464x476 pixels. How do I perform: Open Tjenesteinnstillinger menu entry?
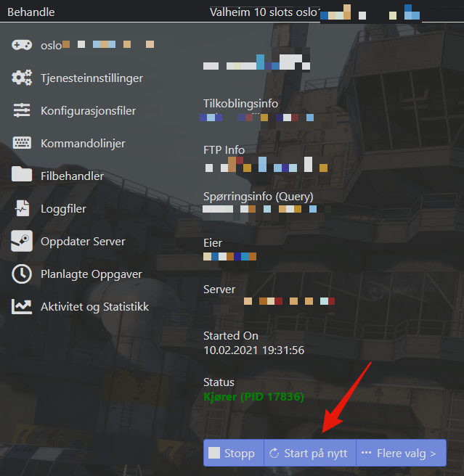(91, 78)
